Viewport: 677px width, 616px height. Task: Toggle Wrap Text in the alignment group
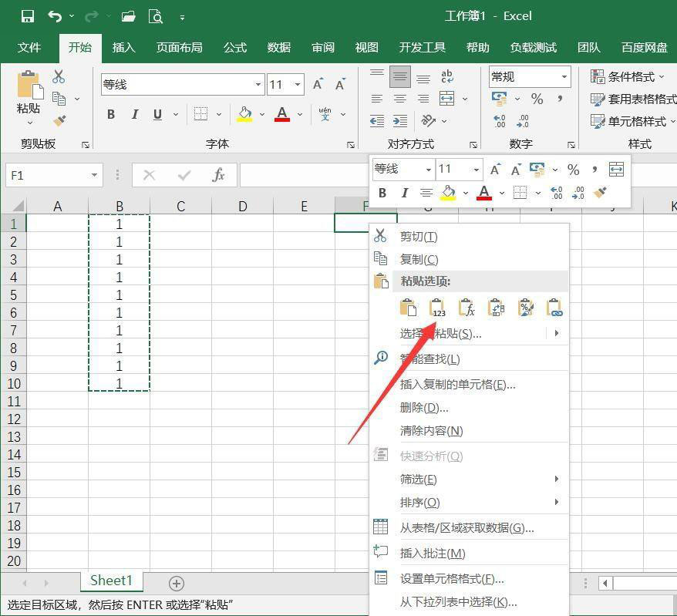pyautogui.click(x=447, y=76)
